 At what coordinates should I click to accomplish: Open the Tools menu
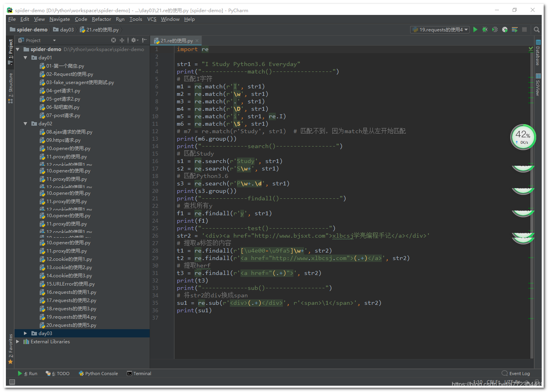(136, 19)
